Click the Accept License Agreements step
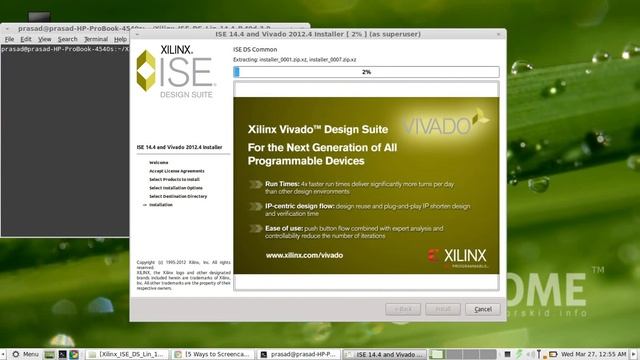Image resolution: width=640 pixels, height=360 pixels. point(177,171)
